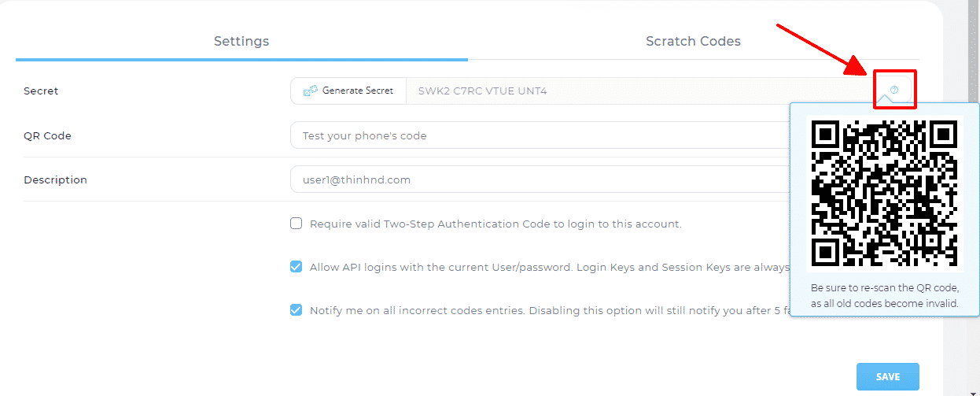Click the help question-mark icon beside the secret
This screenshot has width=980, height=396.
[894, 91]
